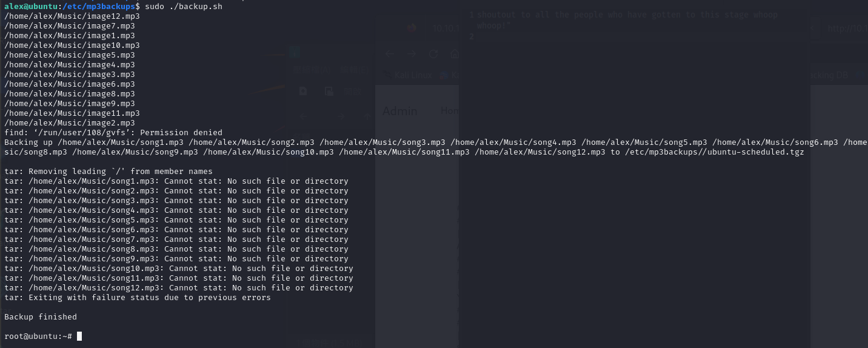Click the extract icon in the archive manager toolbar
Image resolution: width=868 pixels, height=348 pixels.
click(329, 91)
